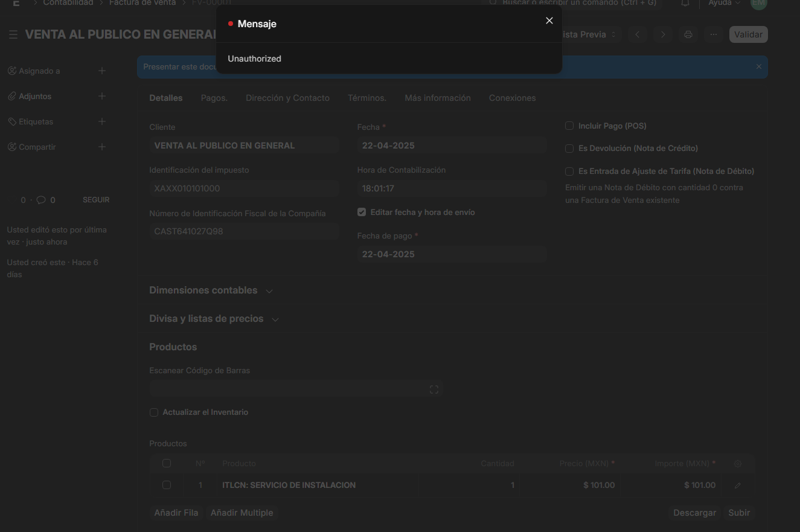Uncheck Editar fecha y hora de envío

click(x=362, y=212)
